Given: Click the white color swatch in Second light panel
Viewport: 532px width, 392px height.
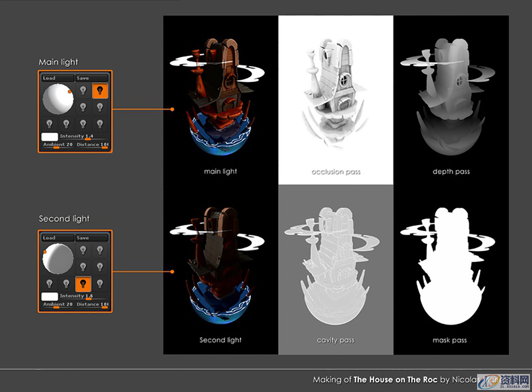Looking at the screenshot, I should click(x=50, y=297).
